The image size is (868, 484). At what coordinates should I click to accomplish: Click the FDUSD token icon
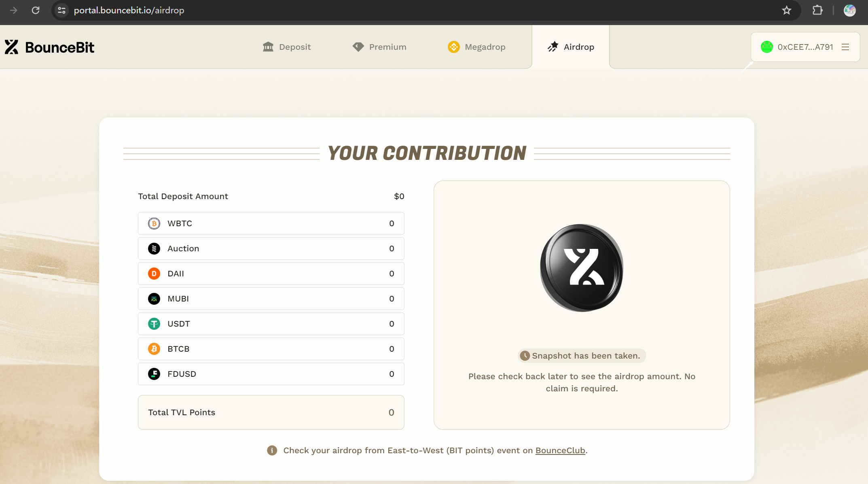pos(154,374)
